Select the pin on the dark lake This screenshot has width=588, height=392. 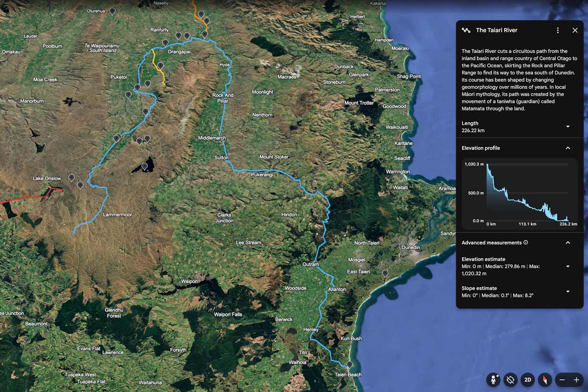pyautogui.click(x=145, y=167)
